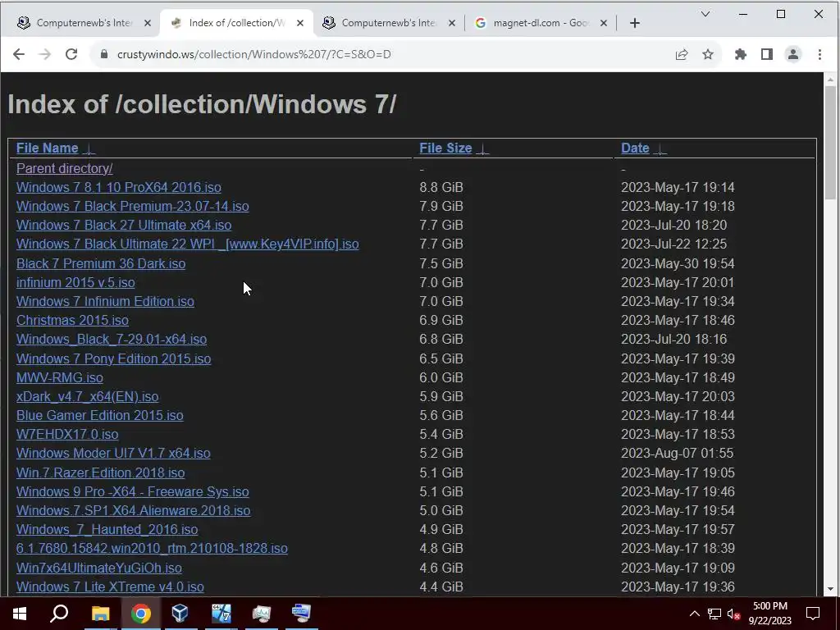The height and width of the screenshot is (630, 840).
Task: Open Windows 7 Black Premium-23.07-14.iso
Action: [x=132, y=206]
